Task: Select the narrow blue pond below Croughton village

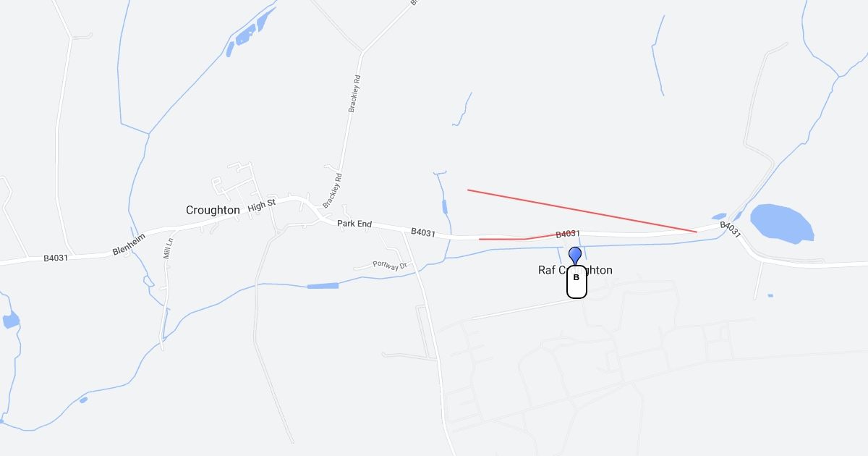Action: click(x=323, y=287)
